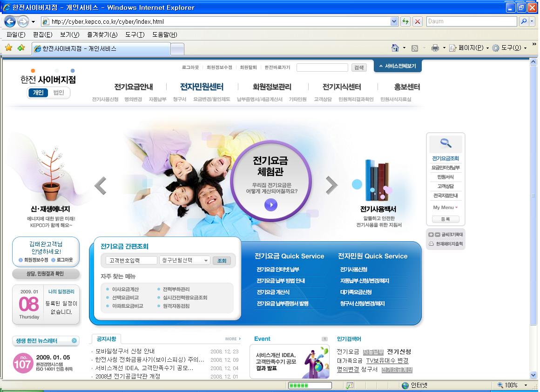Viewport: 540px width, 392px height.
Task: Switch to 개인 customer mode
Action: [38, 93]
